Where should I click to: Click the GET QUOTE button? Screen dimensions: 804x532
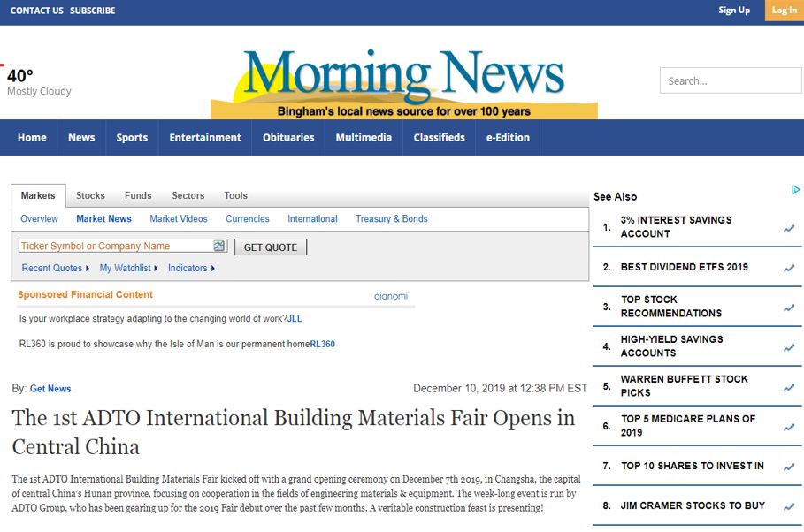click(271, 247)
